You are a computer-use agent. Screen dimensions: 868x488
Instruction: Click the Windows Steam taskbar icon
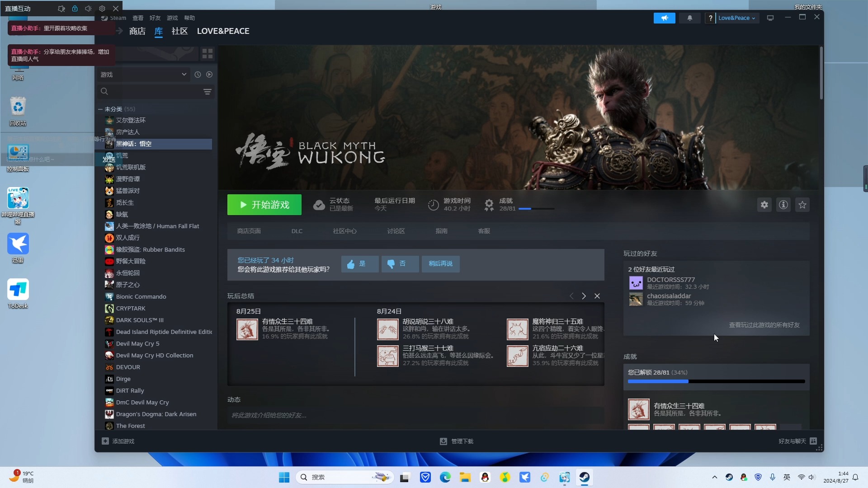(x=584, y=477)
